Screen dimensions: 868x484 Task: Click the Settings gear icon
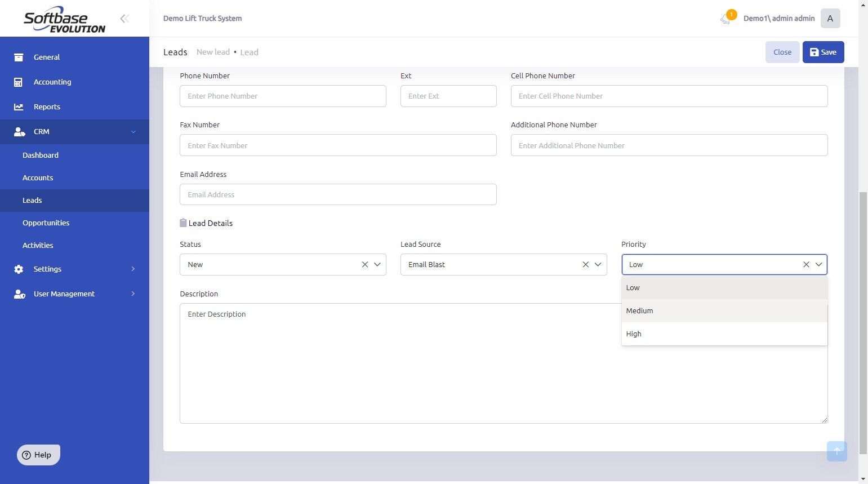point(19,269)
